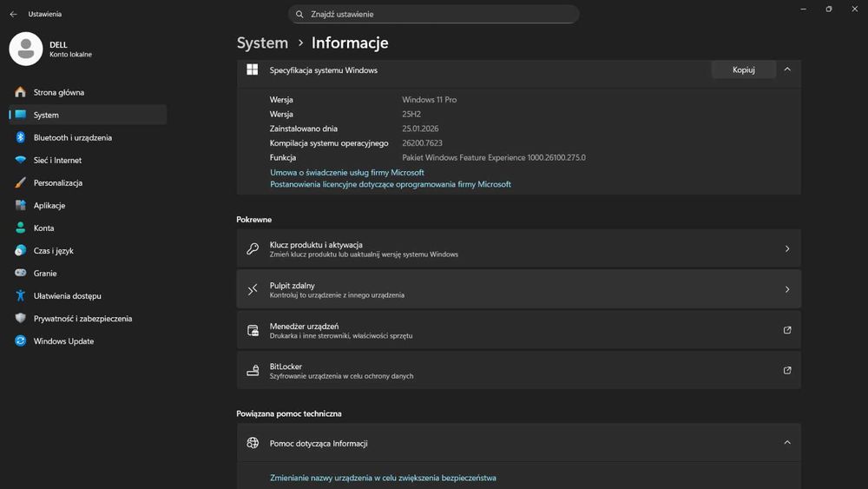This screenshot has width=868, height=489.
Task: Open DELL Konto lokalne account name
Action: 70,49
